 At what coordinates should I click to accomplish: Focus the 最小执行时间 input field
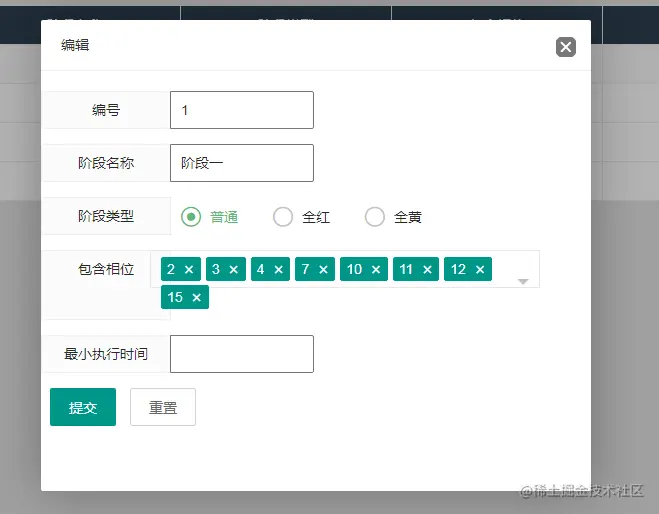point(242,354)
